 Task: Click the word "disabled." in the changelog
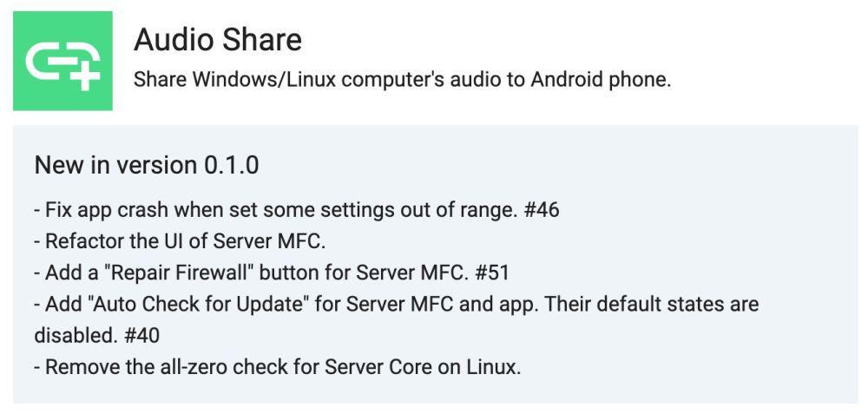pos(76,335)
